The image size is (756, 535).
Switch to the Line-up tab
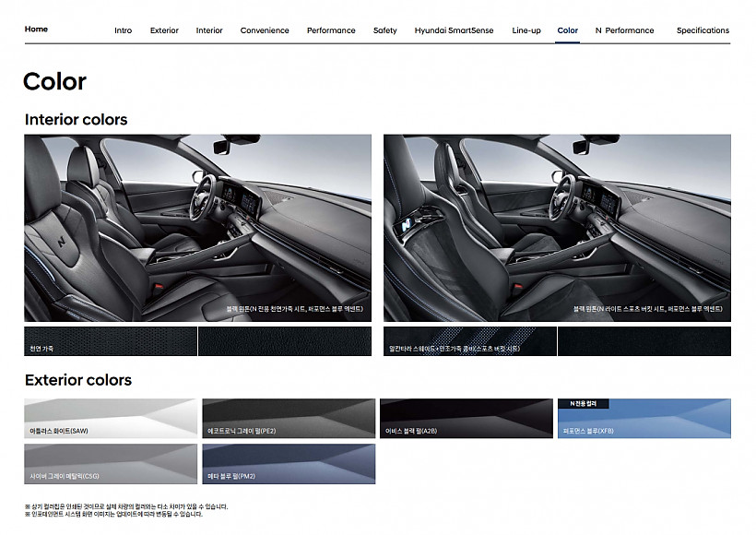tap(526, 30)
